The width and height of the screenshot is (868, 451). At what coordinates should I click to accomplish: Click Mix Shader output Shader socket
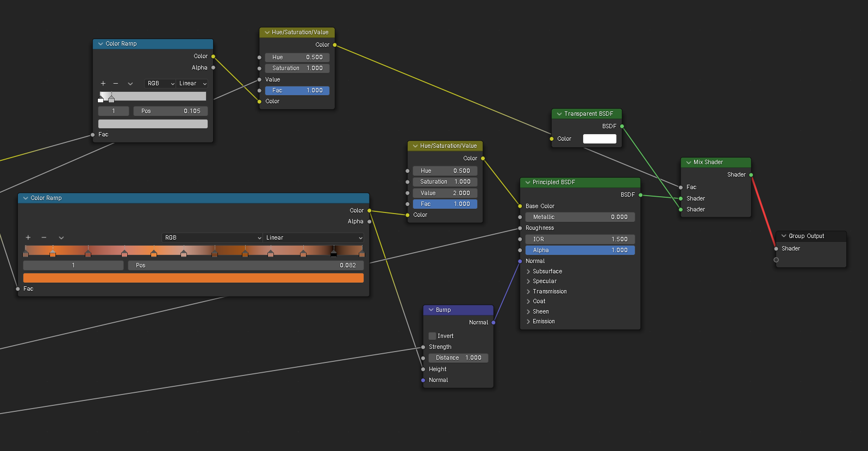coord(751,175)
